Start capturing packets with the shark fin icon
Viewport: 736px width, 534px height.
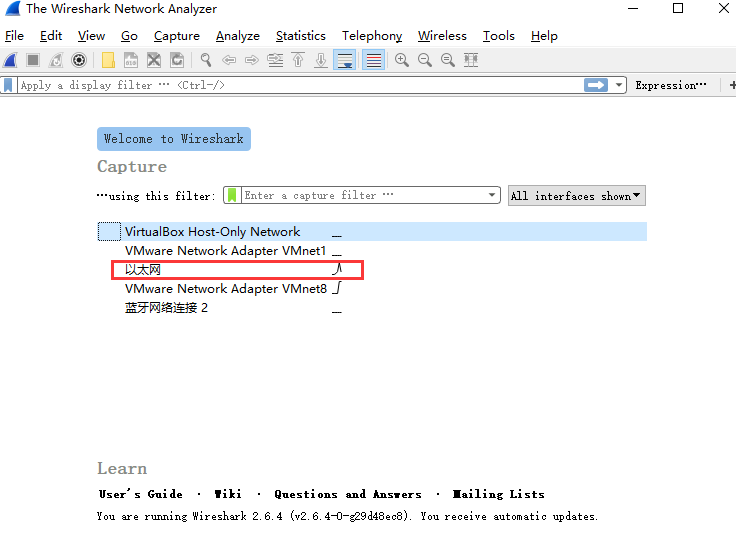point(10,60)
